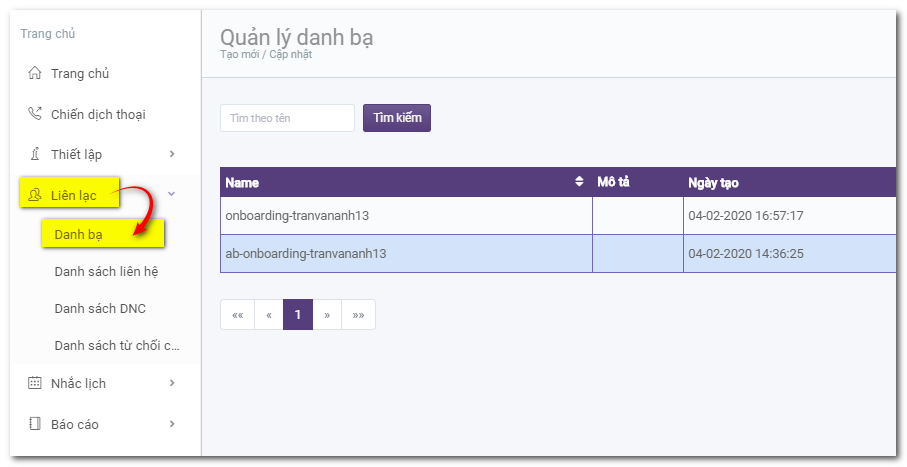Click the phone icon for Chiến dịch thoại
907x467 pixels.
coord(35,114)
